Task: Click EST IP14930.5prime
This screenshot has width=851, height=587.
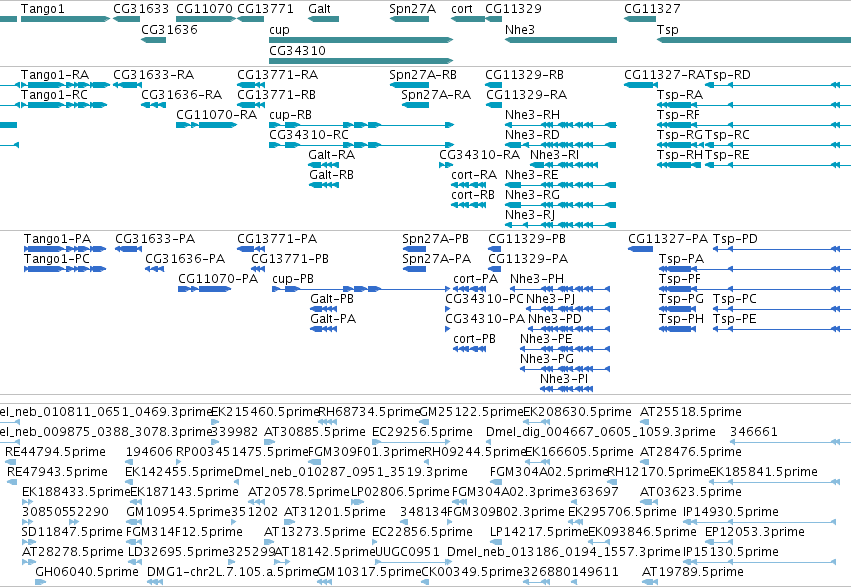Action: [x=731, y=513]
